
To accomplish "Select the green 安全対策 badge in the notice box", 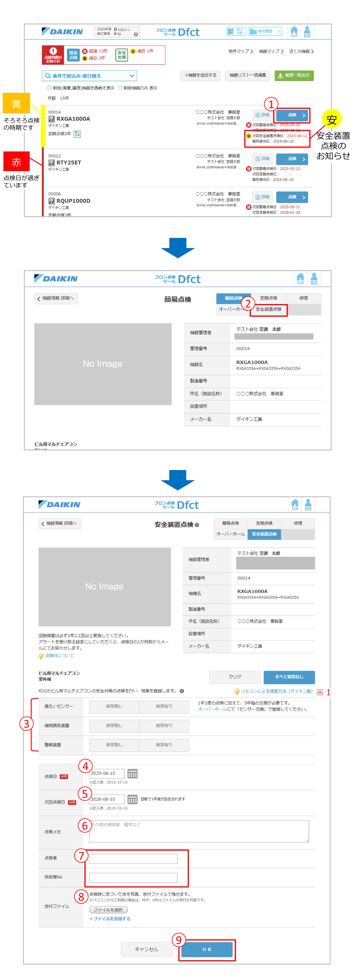I will click(122, 55).
